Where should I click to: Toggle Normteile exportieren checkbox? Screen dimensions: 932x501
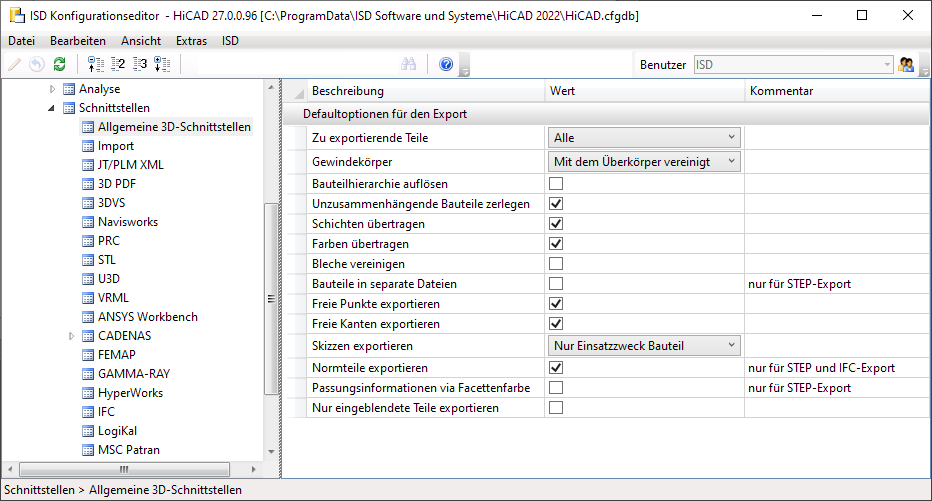pyautogui.click(x=556, y=368)
